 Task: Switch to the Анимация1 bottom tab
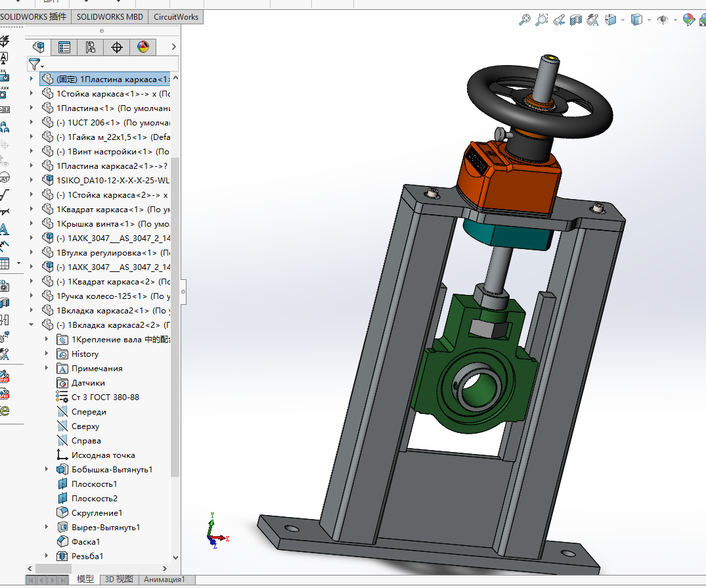point(164,579)
